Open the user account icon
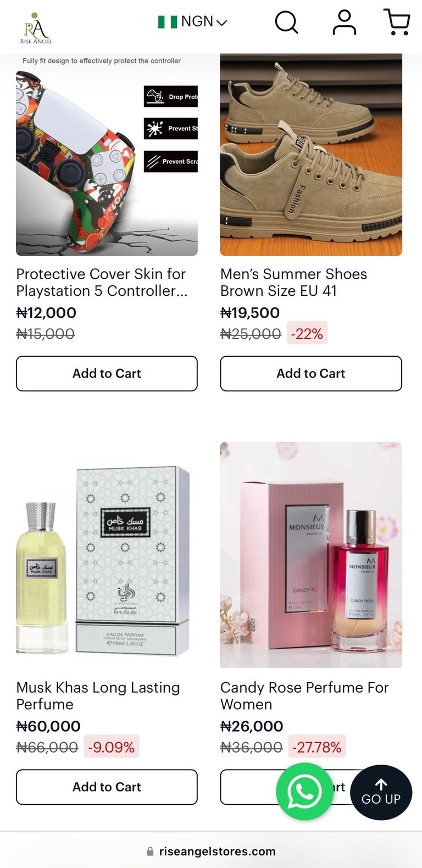 344,23
